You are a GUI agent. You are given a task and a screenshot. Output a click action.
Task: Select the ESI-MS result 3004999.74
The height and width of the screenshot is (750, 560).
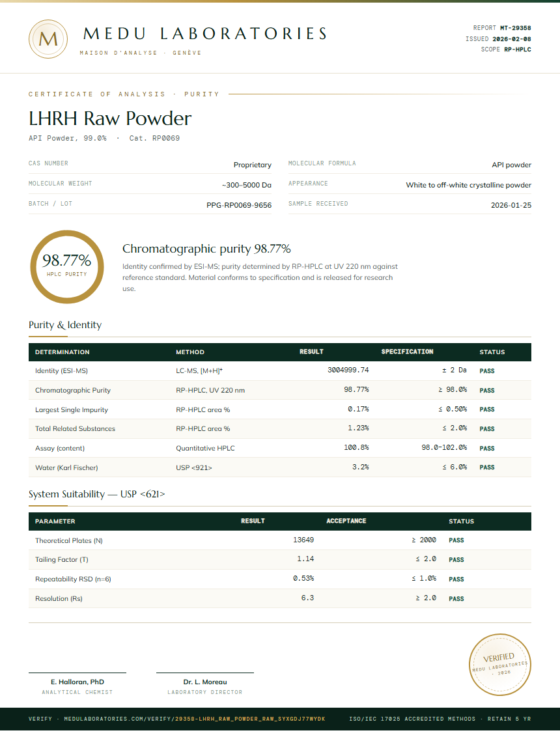(348, 370)
